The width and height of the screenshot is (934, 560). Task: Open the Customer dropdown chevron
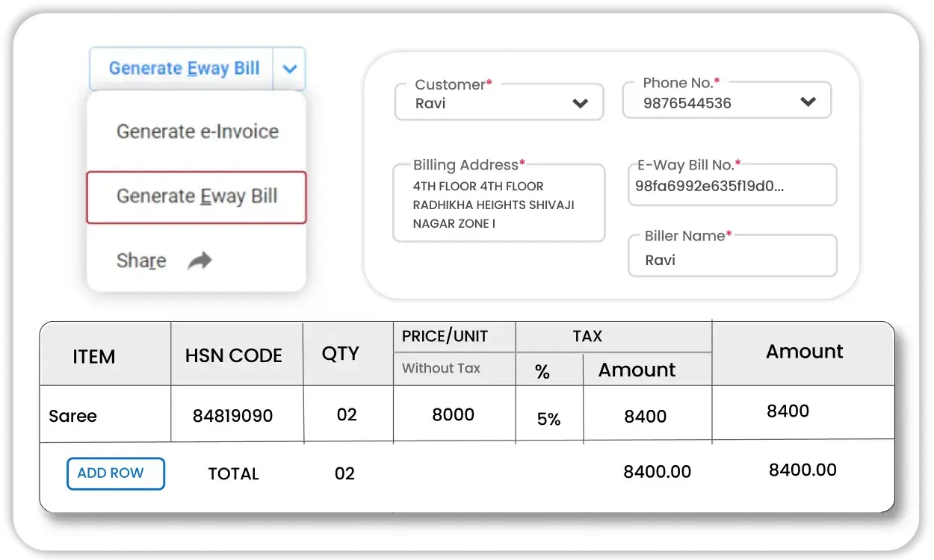click(x=580, y=104)
